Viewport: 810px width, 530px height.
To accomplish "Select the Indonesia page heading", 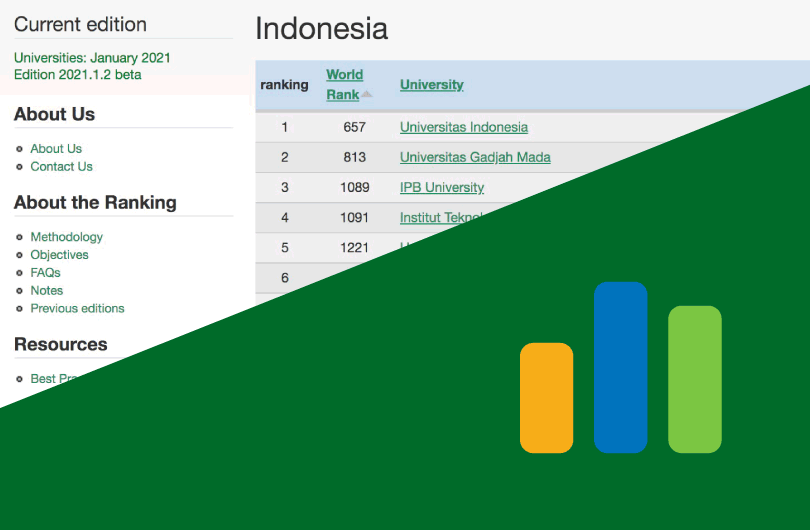I will (x=321, y=28).
